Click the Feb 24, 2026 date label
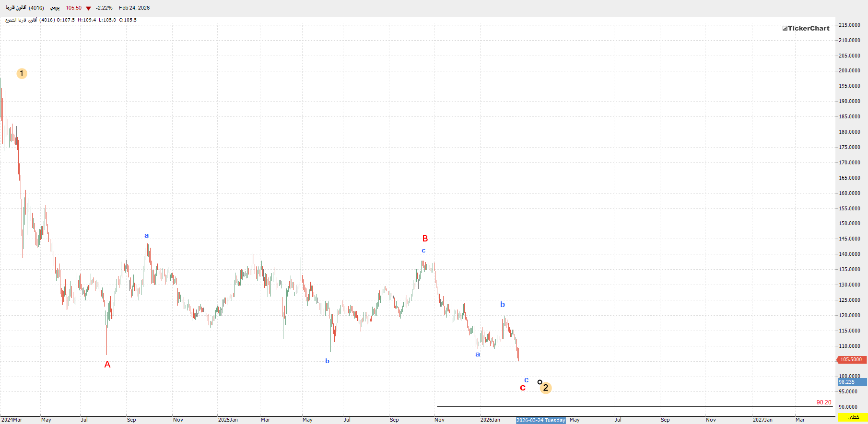The image size is (868, 424). 134,8
